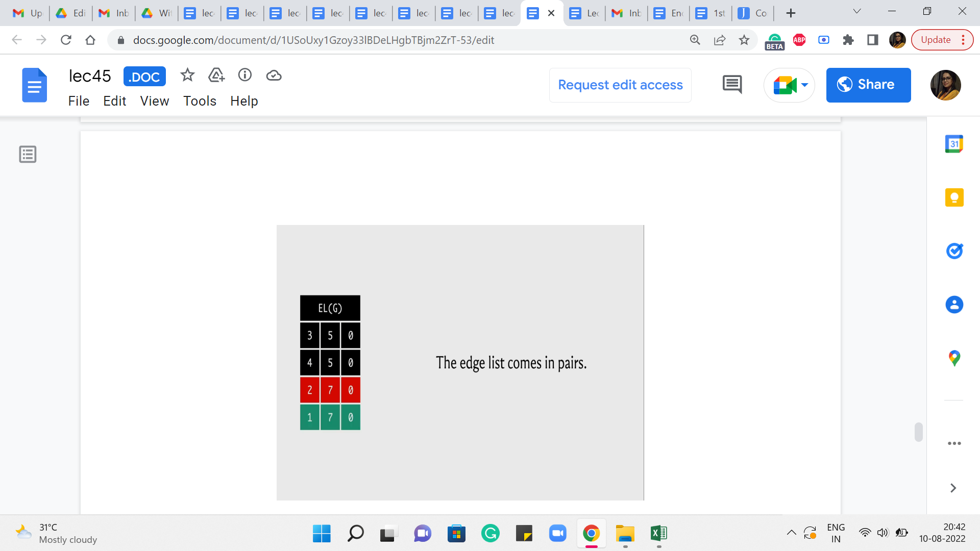Image resolution: width=980 pixels, height=551 pixels.
Task: Open Google Calendar side panel
Action: point(954,144)
